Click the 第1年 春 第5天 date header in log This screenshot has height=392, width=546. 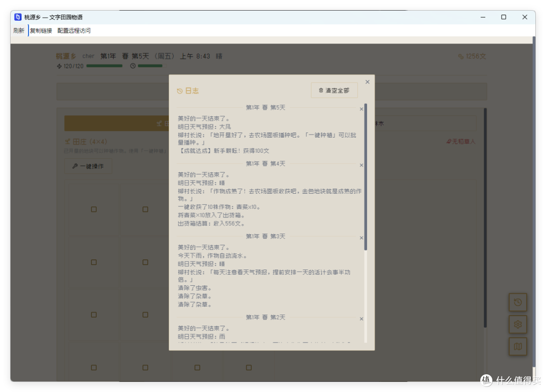(x=265, y=107)
